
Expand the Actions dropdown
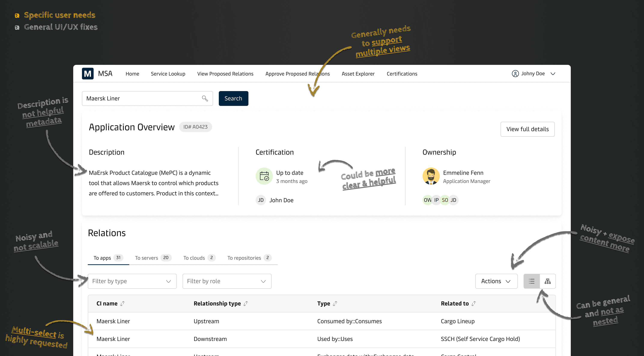point(496,281)
